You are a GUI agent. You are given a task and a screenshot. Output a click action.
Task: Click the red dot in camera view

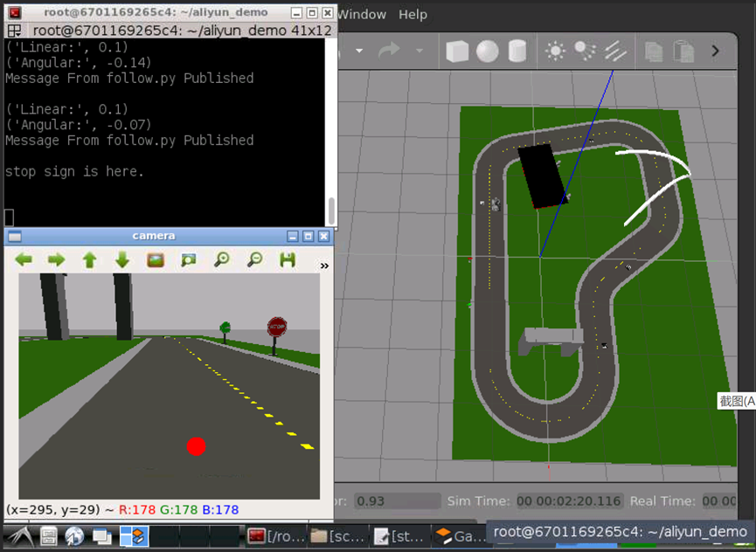pos(197,446)
